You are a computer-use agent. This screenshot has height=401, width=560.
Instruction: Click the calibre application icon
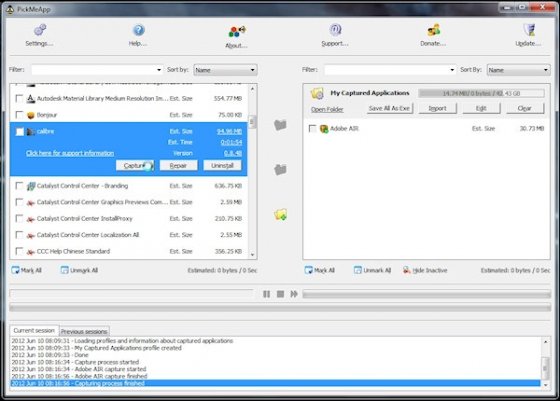tap(31, 131)
